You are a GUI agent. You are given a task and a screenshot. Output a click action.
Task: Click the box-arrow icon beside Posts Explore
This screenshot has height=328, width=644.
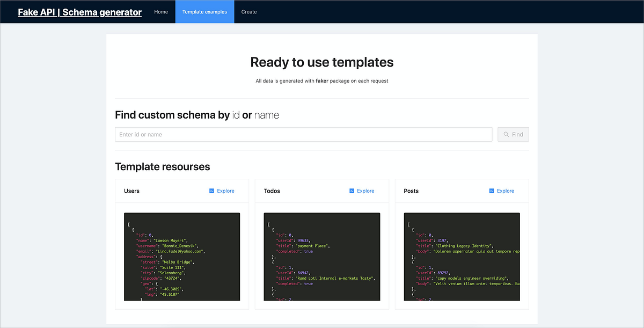[x=492, y=191]
